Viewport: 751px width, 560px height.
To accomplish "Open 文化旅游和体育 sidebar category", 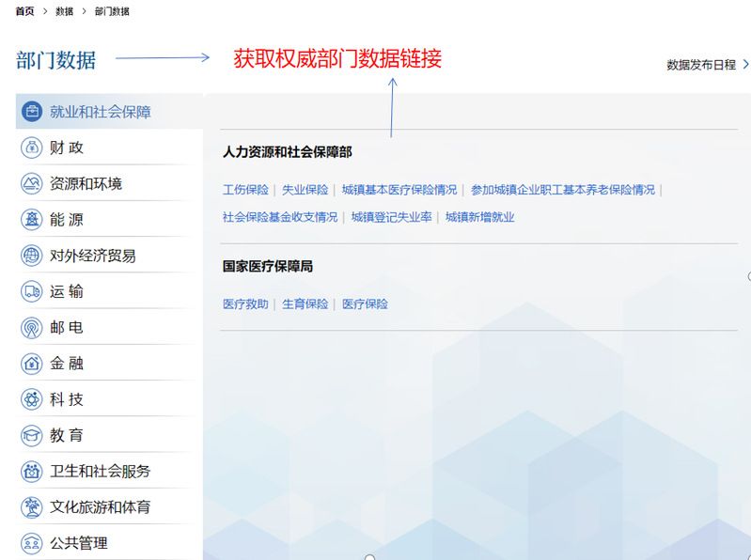I will tap(100, 507).
